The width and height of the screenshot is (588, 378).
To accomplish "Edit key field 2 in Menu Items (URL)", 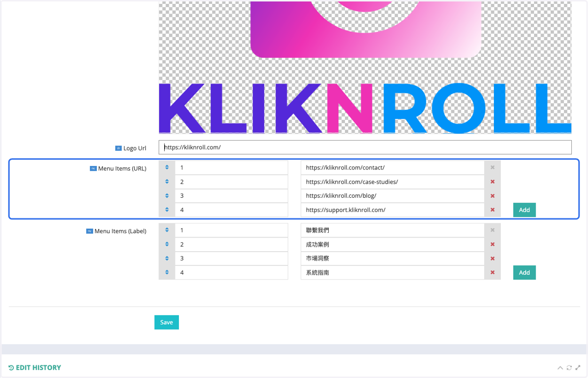I will (231, 182).
